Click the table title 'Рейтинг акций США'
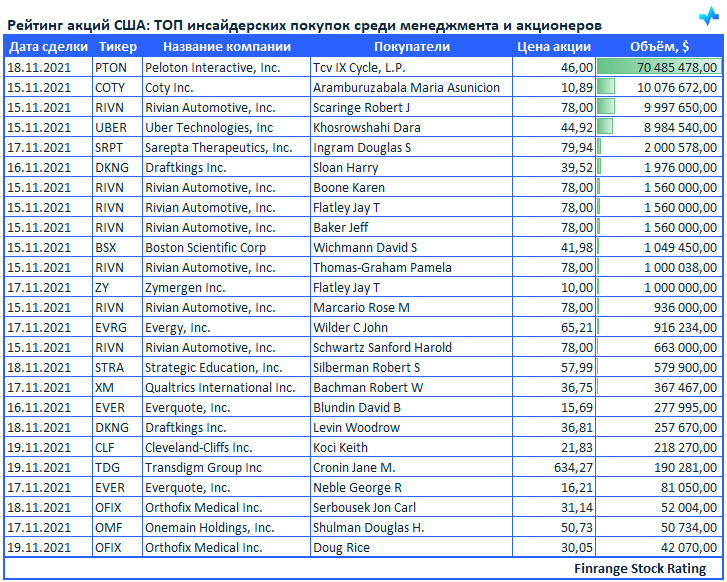 tap(77, 25)
